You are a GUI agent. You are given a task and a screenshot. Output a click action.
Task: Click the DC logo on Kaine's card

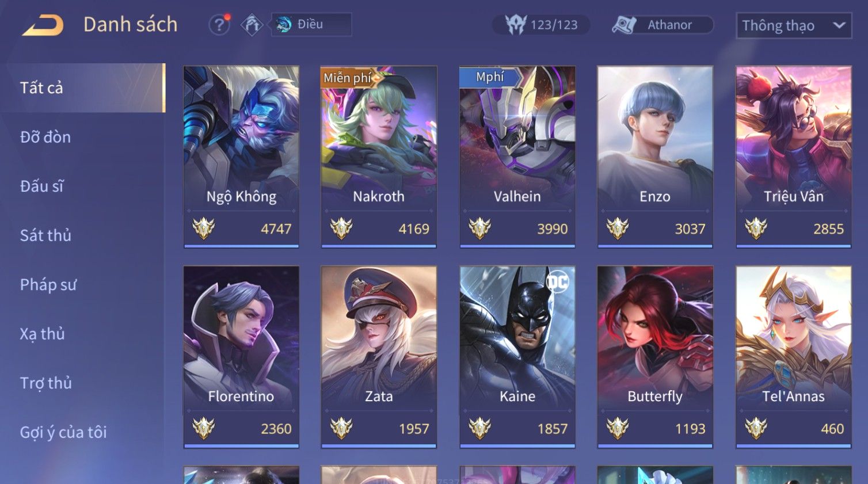coord(557,281)
